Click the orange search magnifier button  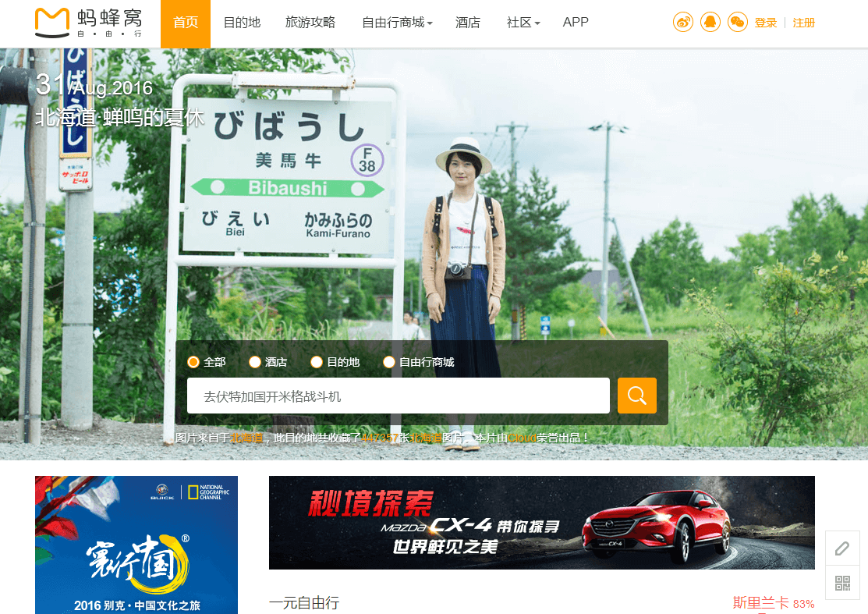(636, 396)
